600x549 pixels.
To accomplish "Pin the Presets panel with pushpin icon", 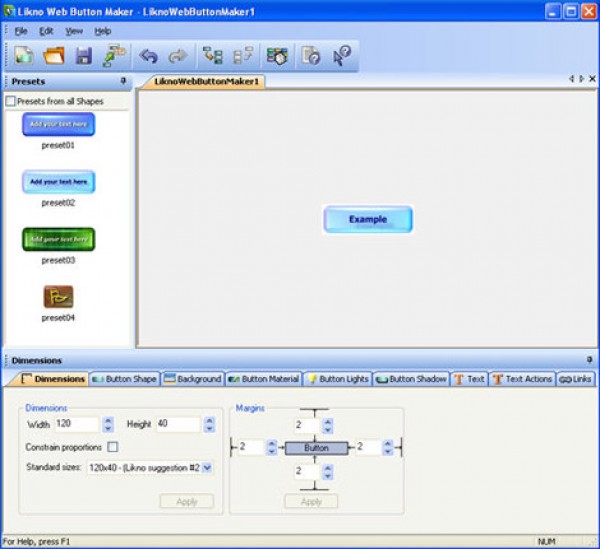I will point(123,81).
